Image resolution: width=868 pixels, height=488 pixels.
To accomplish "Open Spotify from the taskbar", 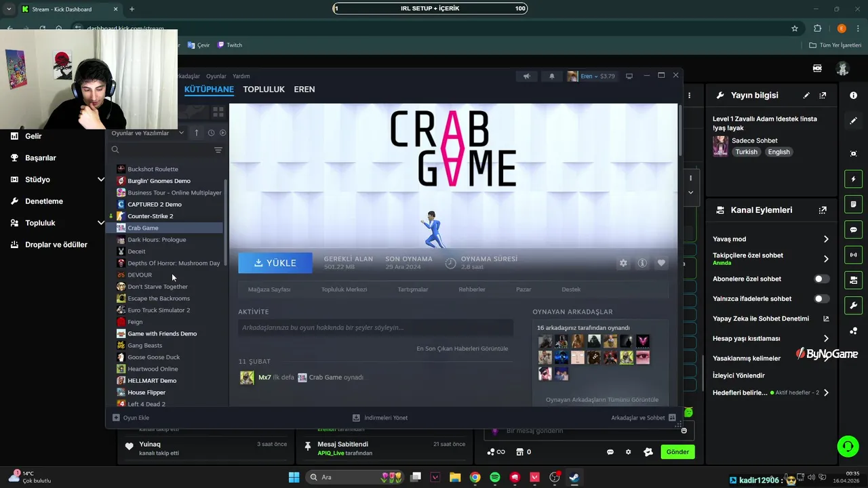I will click(x=495, y=477).
